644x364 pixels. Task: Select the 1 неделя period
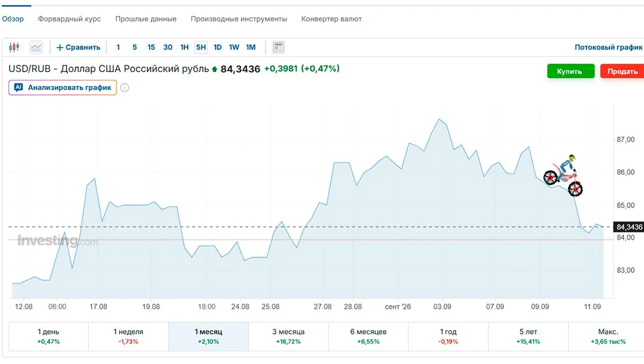pyautogui.click(x=128, y=336)
